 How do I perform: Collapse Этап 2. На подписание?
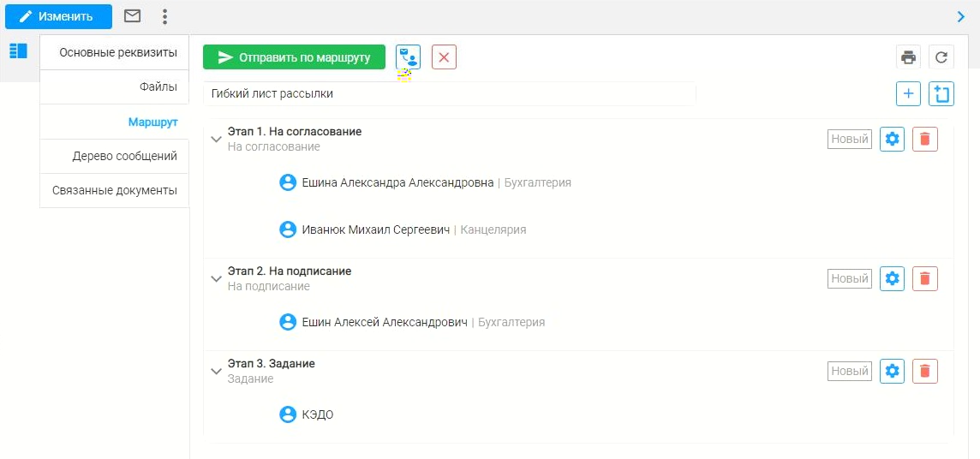[216, 278]
